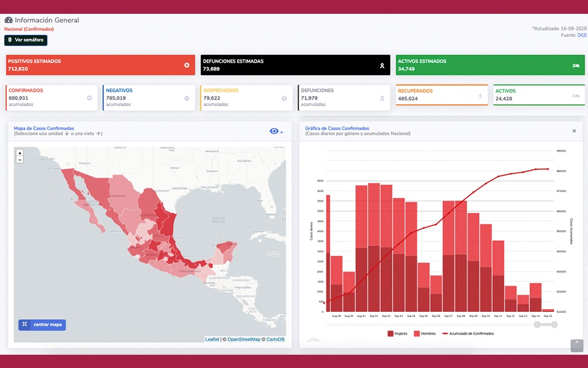Open the eye view dropdown on map panel

coord(276,132)
